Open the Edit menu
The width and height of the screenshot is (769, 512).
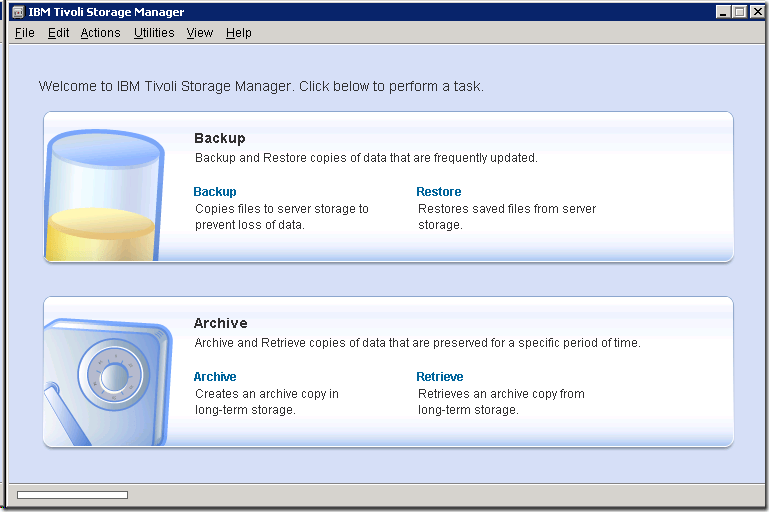58,33
